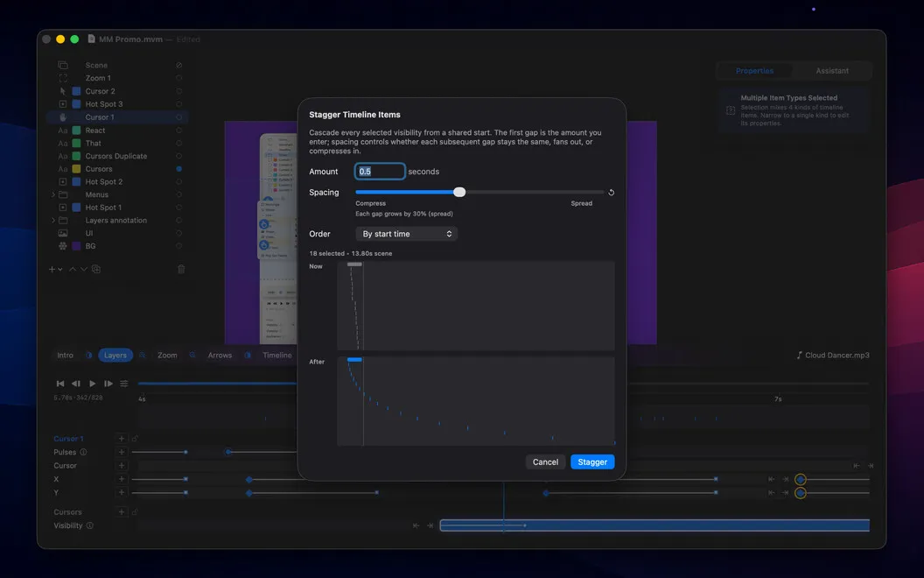The width and height of the screenshot is (924, 578).
Task: Select the Zoom scene tab
Action: click(167, 355)
